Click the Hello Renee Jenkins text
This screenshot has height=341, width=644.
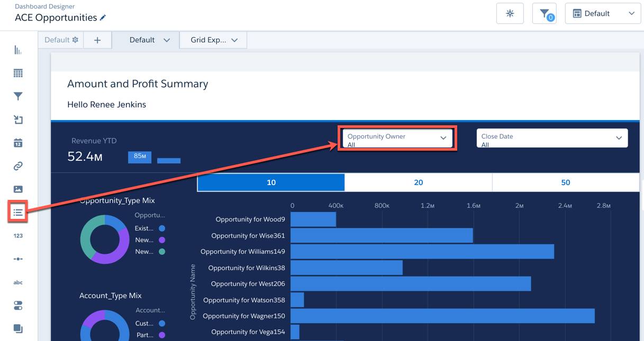[x=106, y=105]
